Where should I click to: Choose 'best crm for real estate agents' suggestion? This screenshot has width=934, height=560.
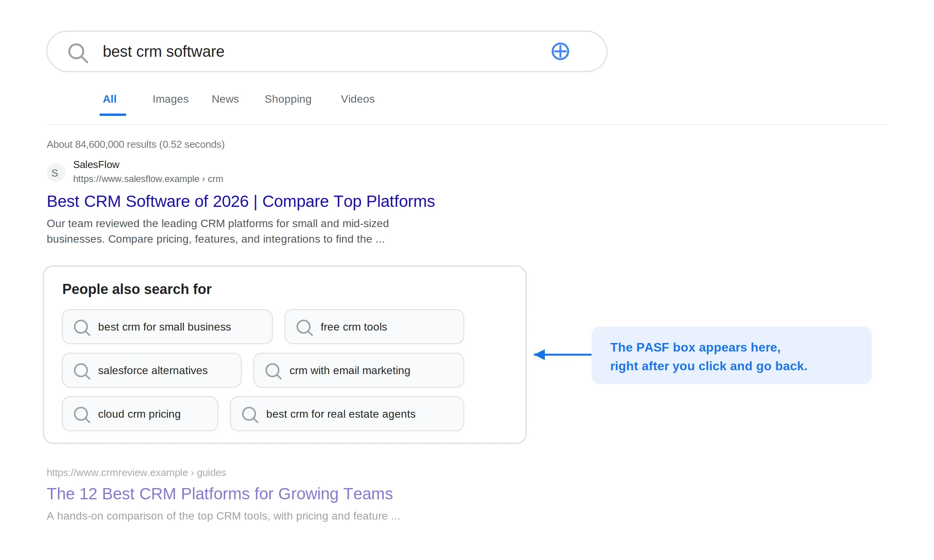[347, 414]
